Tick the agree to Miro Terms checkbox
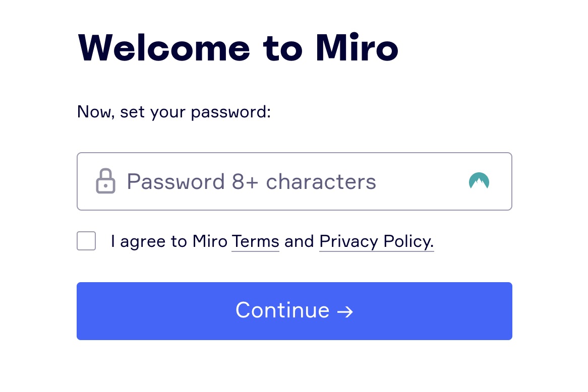The image size is (588, 392). click(86, 241)
